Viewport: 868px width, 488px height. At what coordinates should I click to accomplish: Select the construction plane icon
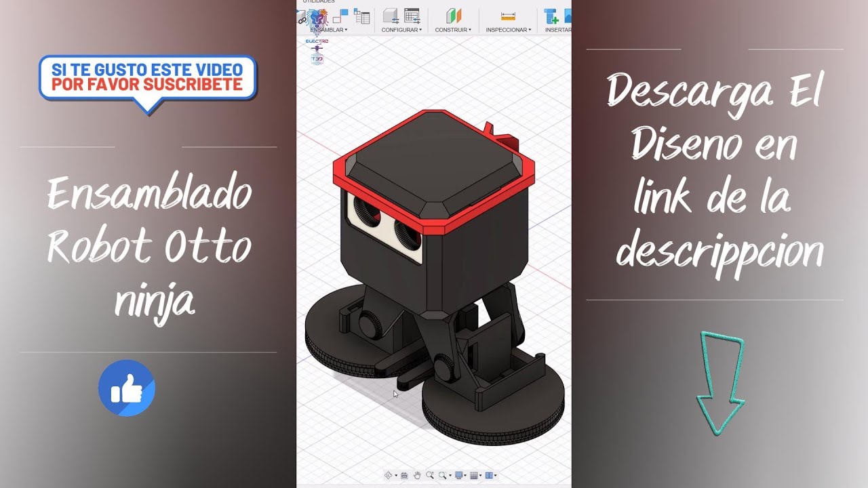(454, 16)
